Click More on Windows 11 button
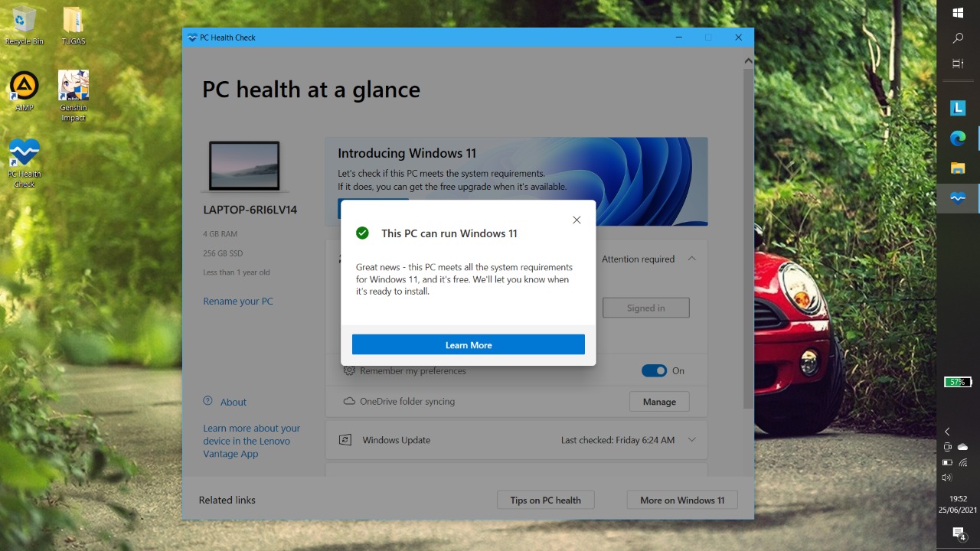The image size is (980, 551). tap(682, 500)
